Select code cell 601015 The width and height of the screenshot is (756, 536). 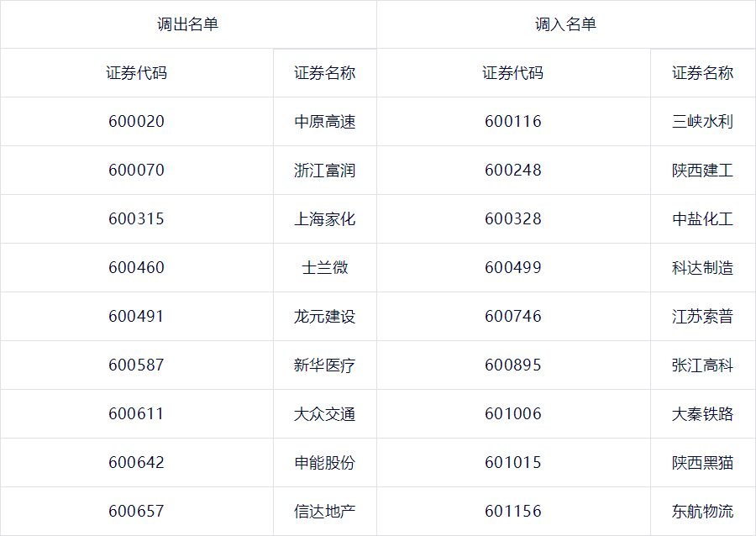[x=513, y=462]
